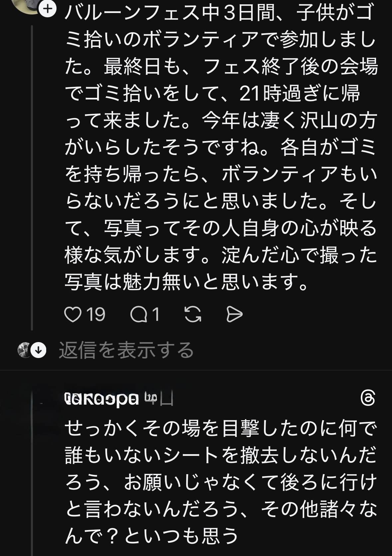392x556 pixels.
Task: Click the reply count showing 1
Action: pos(156,314)
